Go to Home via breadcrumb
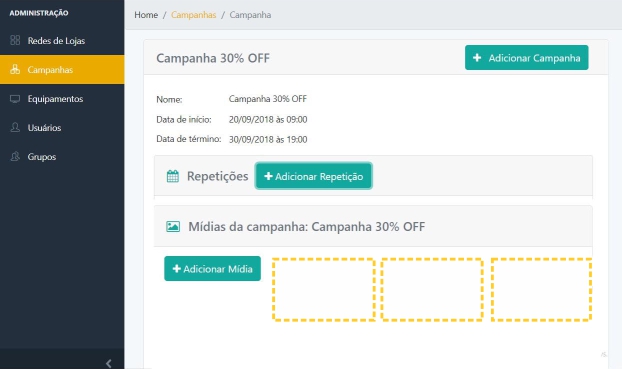Viewport: 622px width, 369px height. 146,15
